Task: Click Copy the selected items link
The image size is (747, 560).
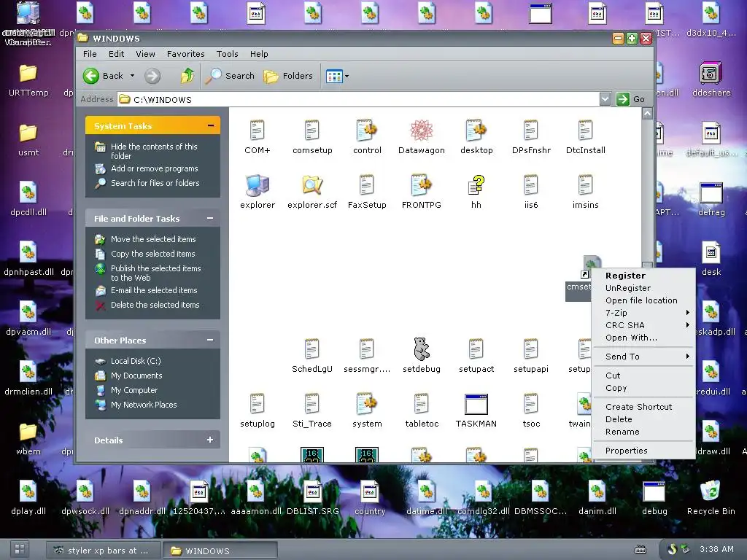Action: [x=153, y=254]
